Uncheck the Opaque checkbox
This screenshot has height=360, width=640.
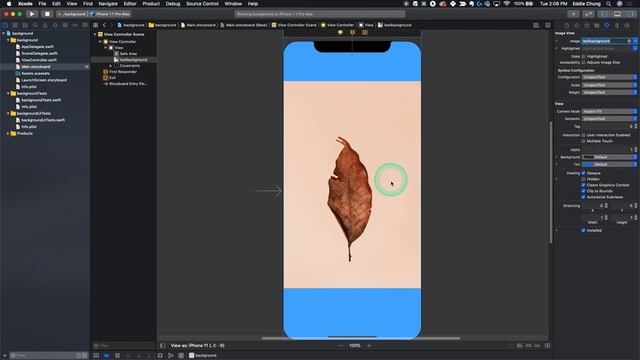coord(583,173)
